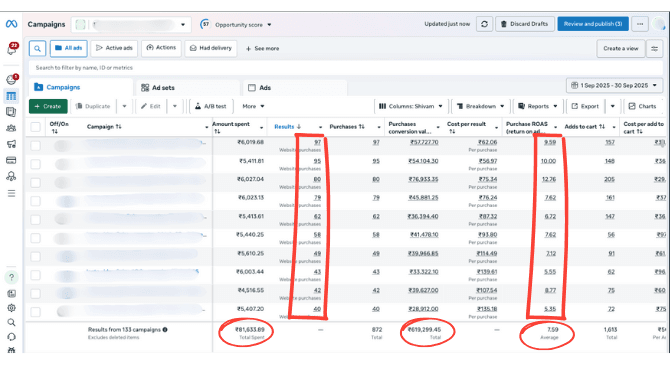670x376 pixels.
Task: Tick checkbox for ₹5,610.25 row
Action: click(x=35, y=257)
